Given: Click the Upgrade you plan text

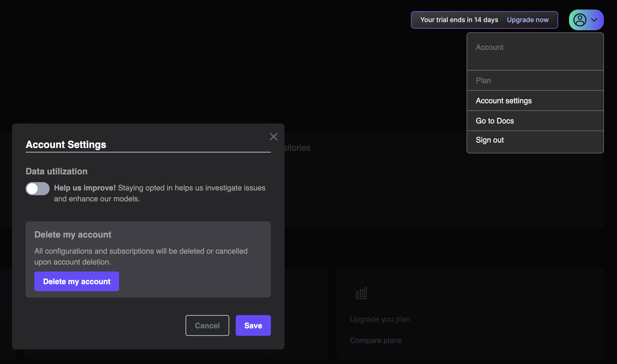Looking at the screenshot, I should click(x=380, y=319).
